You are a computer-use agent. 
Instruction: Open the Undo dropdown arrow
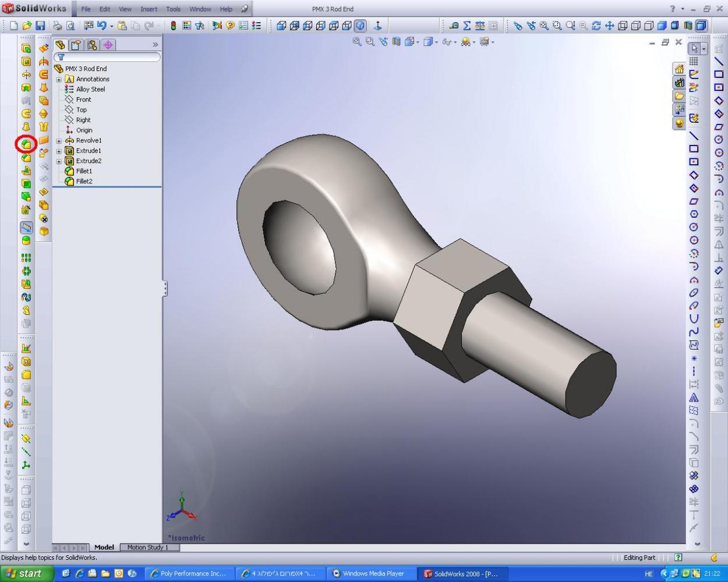tap(111, 26)
